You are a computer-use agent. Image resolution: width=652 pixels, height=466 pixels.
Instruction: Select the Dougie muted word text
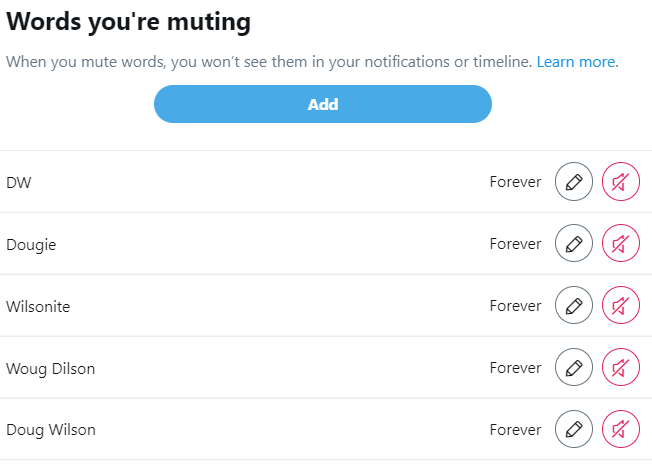coord(31,244)
